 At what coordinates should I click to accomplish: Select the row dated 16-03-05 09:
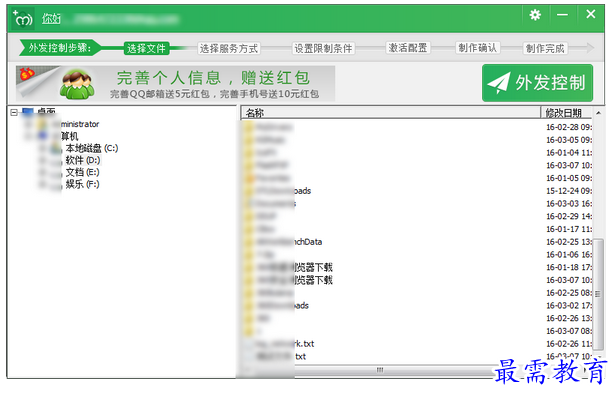point(416,140)
